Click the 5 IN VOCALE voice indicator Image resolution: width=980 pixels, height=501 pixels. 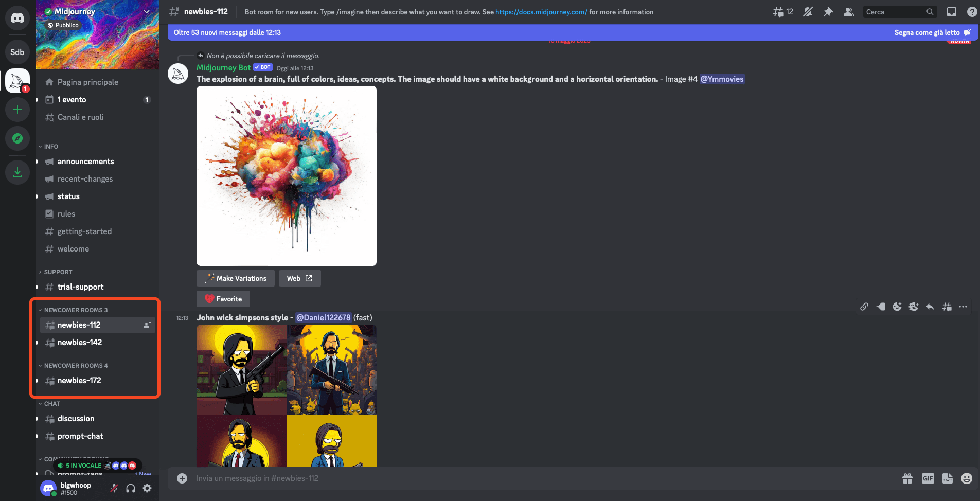97,466
